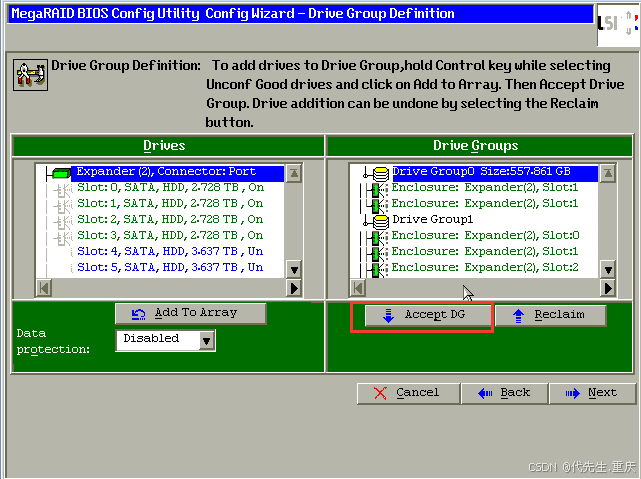Select Slot: 0, SATA, HDD, 2.728 TB drive
The width and height of the screenshot is (641, 479).
[170, 188]
